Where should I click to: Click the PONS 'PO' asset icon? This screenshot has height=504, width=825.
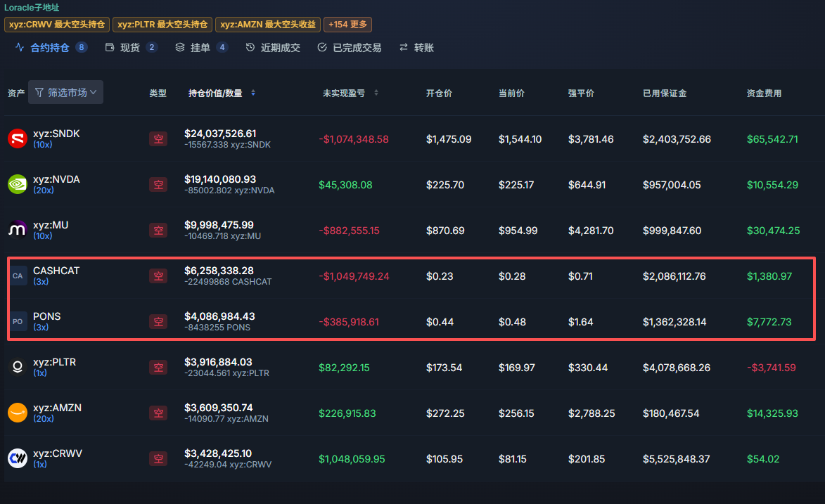click(18, 321)
